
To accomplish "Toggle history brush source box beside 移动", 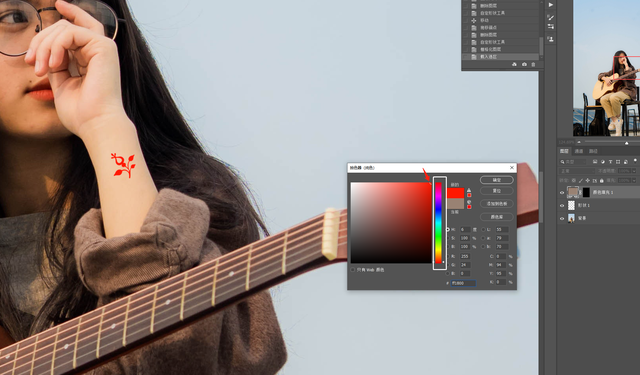I will click(466, 20).
